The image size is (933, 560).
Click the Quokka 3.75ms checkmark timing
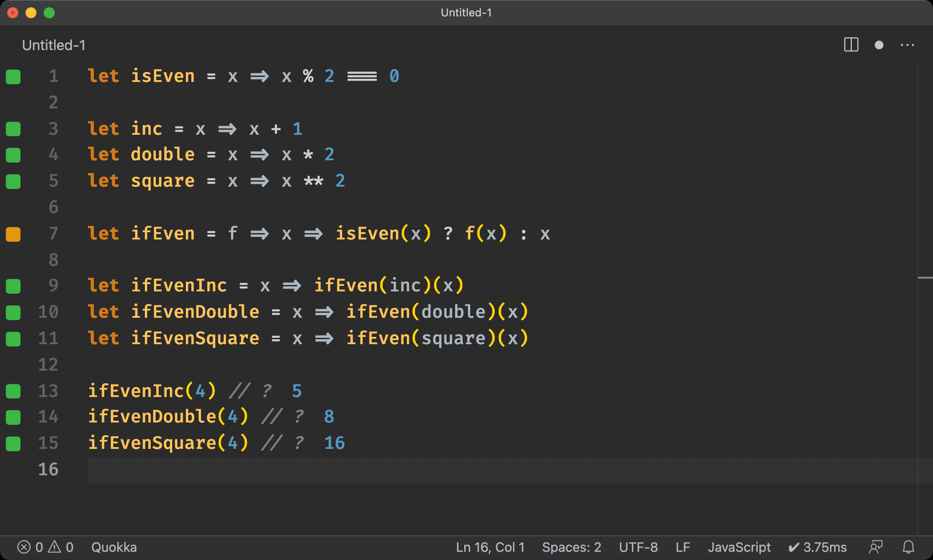817,547
